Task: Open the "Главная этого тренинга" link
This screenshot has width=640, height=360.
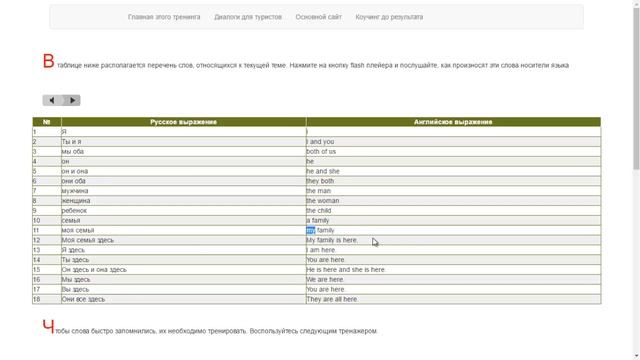Action: click(164, 17)
